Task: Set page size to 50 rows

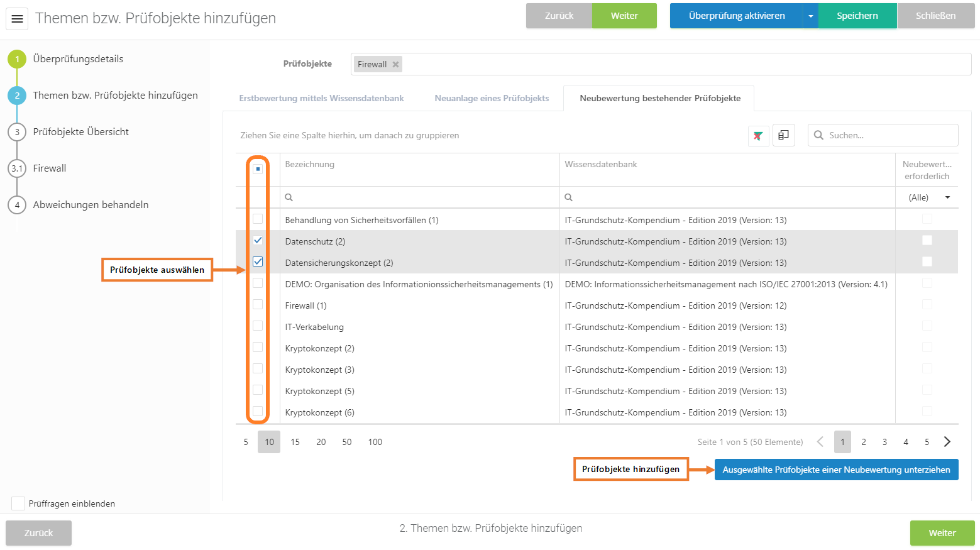Action: 346,442
